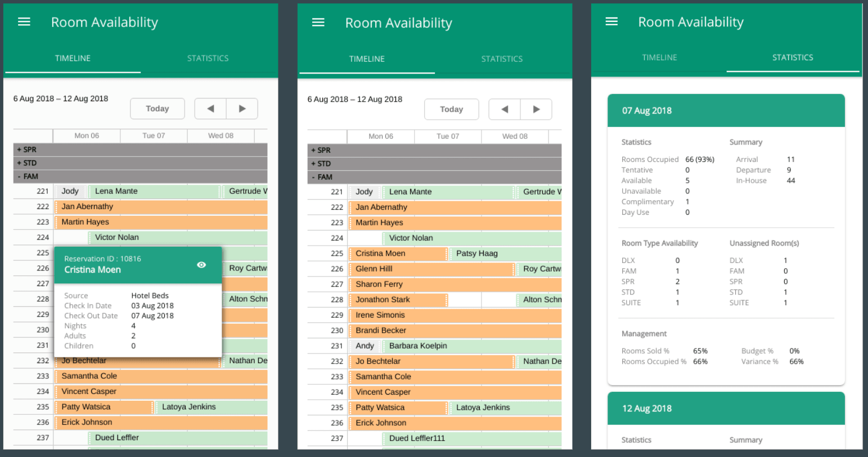View Cristina Moen's reservation via the eye icon
The height and width of the screenshot is (457, 868).
[x=201, y=265]
